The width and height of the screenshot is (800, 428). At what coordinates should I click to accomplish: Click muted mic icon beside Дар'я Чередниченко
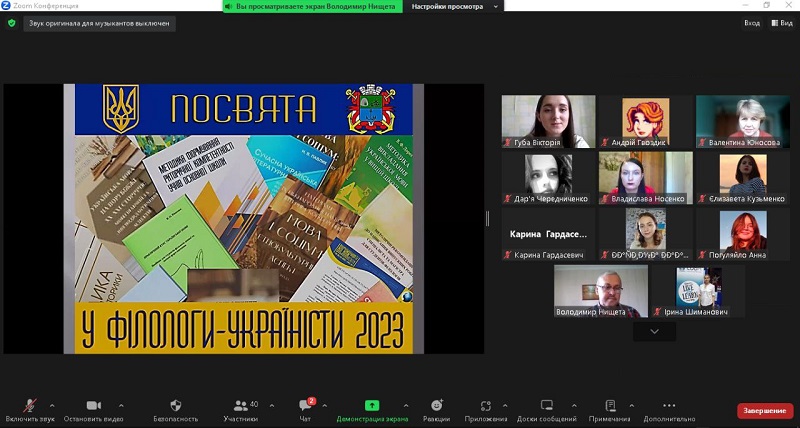[508, 199]
